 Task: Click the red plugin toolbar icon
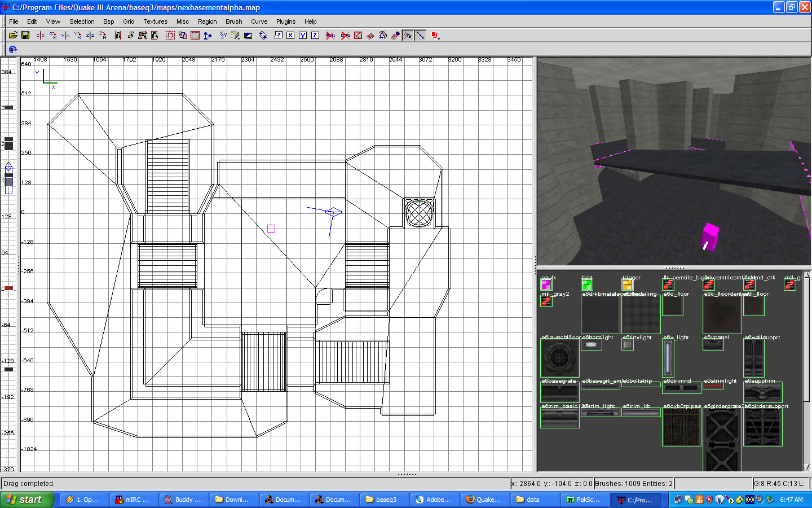pos(435,35)
